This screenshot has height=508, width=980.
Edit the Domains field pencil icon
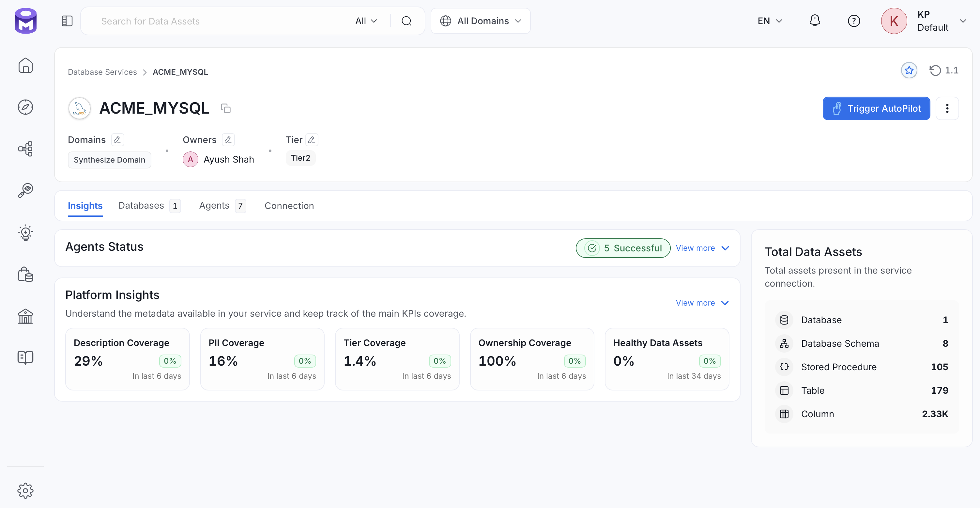(x=117, y=140)
